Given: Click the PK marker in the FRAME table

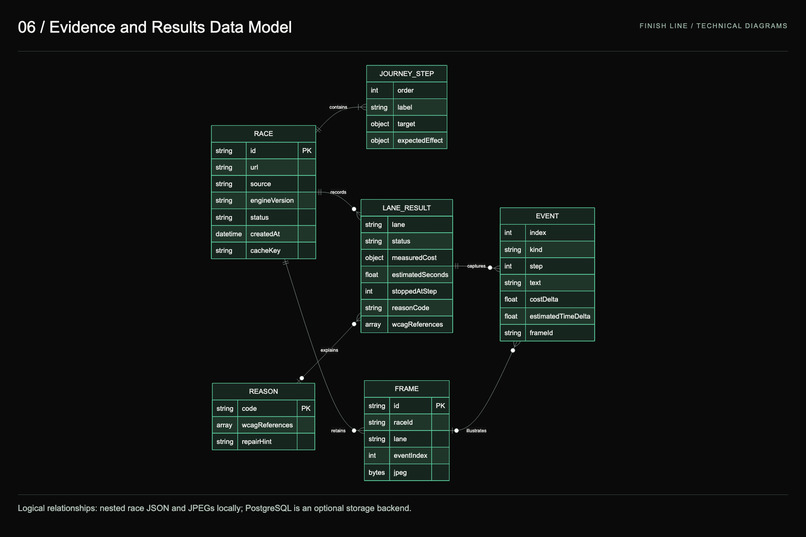Looking at the screenshot, I should [x=441, y=405].
